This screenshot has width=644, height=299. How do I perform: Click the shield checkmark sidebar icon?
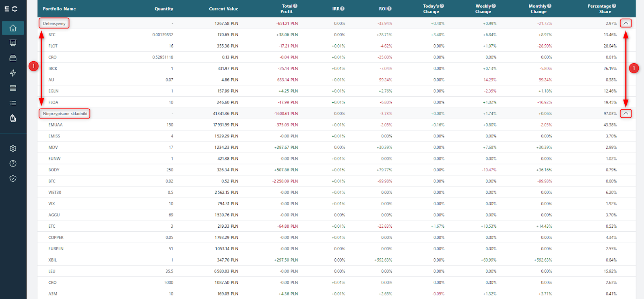coord(13,179)
